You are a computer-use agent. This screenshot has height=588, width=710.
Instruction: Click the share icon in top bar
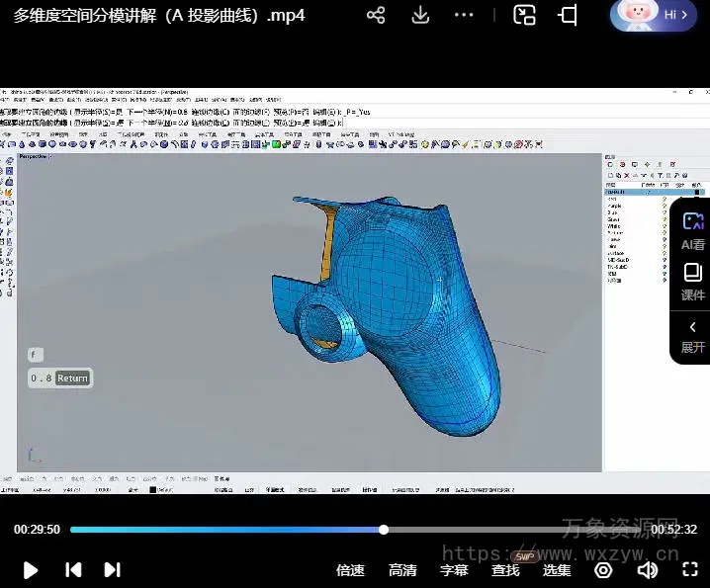point(376,15)
